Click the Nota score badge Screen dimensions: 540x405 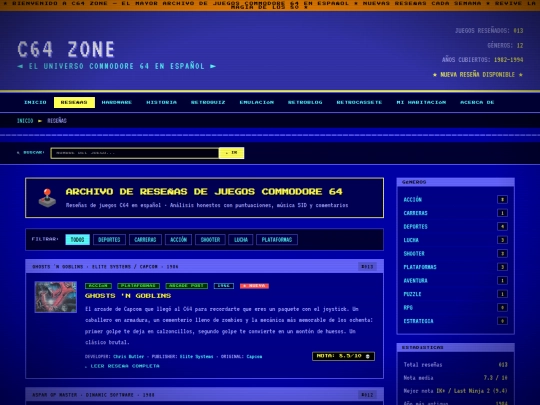pyautogui.click(x=343, y=356)
